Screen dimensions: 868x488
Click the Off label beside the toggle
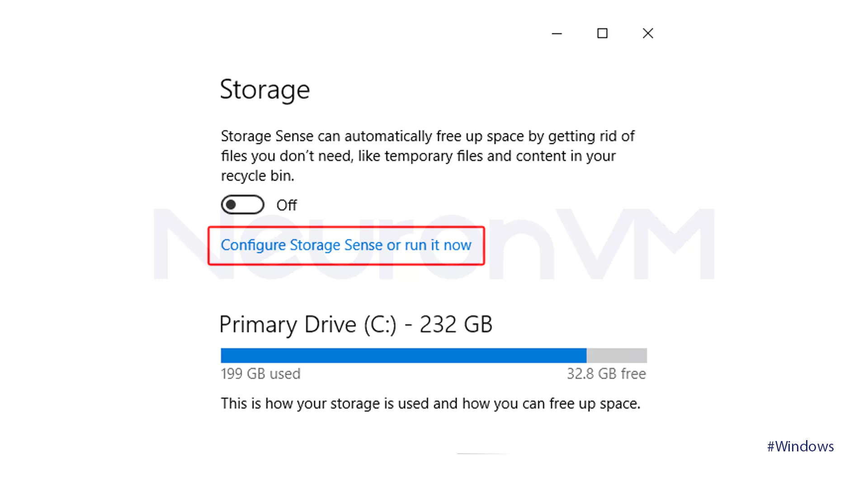tap(287, 205)
